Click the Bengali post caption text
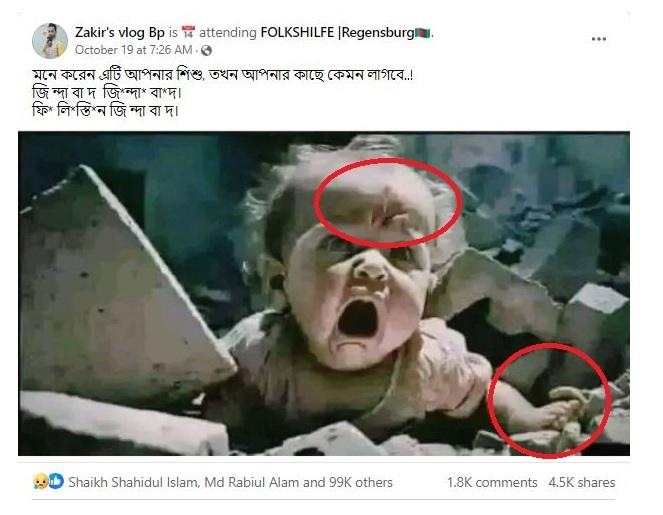The width and height of the screenshot is (663, 515). click(x=223, y=93)
